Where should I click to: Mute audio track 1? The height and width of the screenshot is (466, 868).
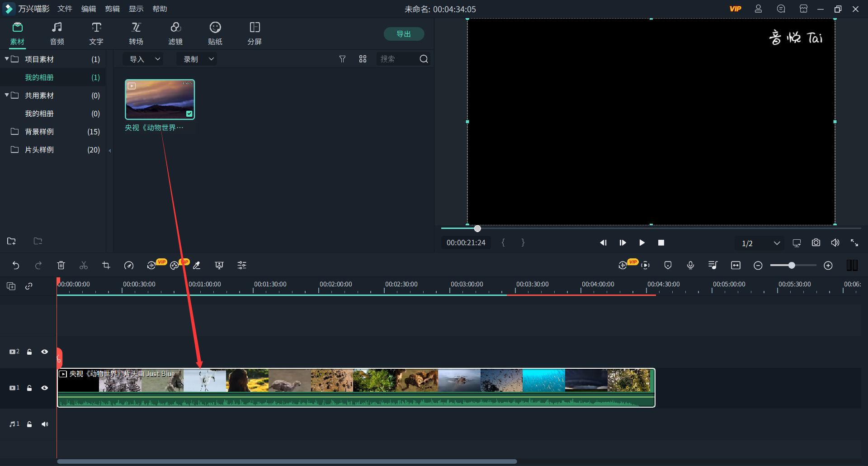tap(45, 424)
